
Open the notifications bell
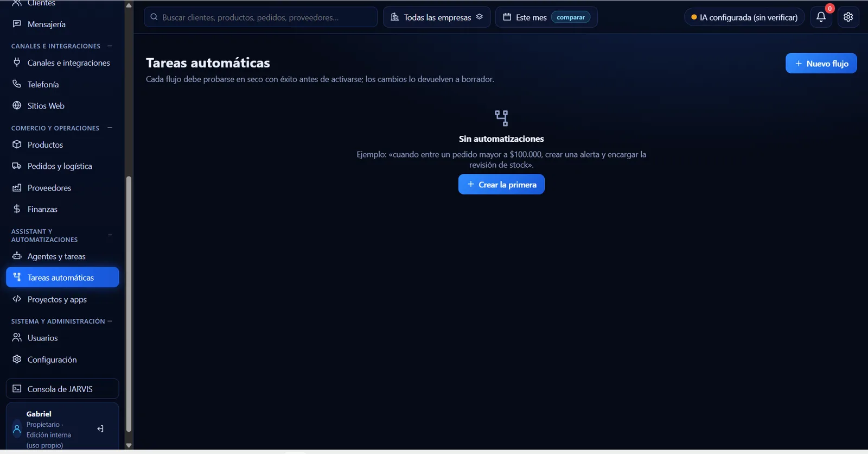[x=821, y=17]
